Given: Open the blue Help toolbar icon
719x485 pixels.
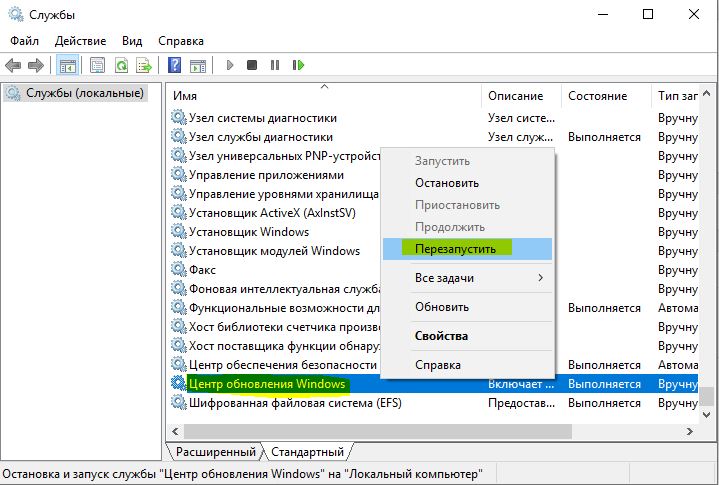Looking at the screenshot, I should [174, 66].
